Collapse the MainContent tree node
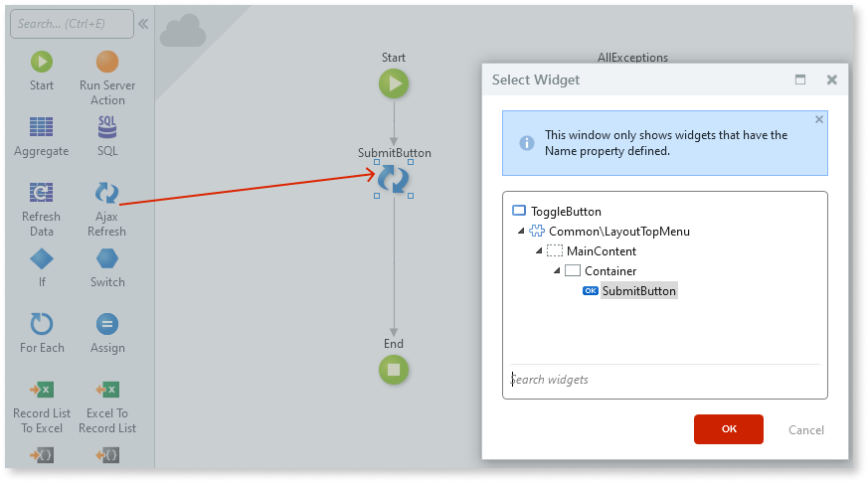 [x=538, y=251]
